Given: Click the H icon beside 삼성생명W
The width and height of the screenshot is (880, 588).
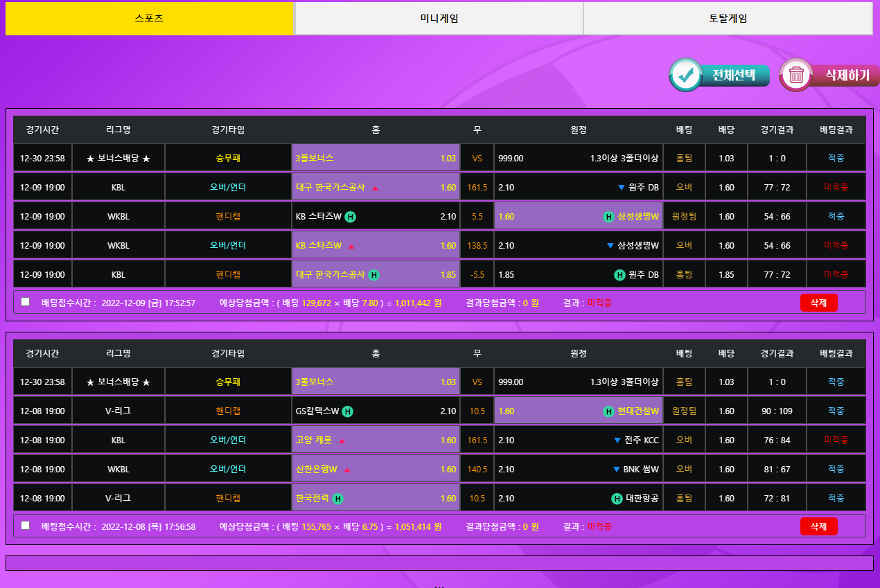Looking at the screenshot, I should tap(608, 217).
